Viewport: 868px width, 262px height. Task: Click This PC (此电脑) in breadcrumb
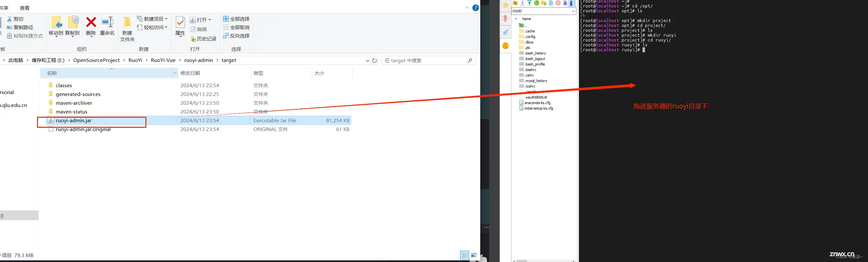16,60
